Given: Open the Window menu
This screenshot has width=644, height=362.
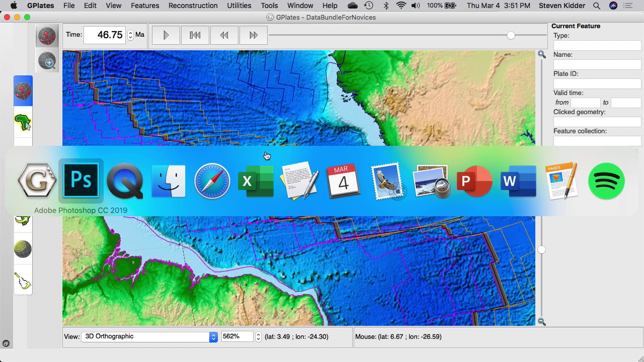Looking at the screenshot, I should tap(300, 6).
